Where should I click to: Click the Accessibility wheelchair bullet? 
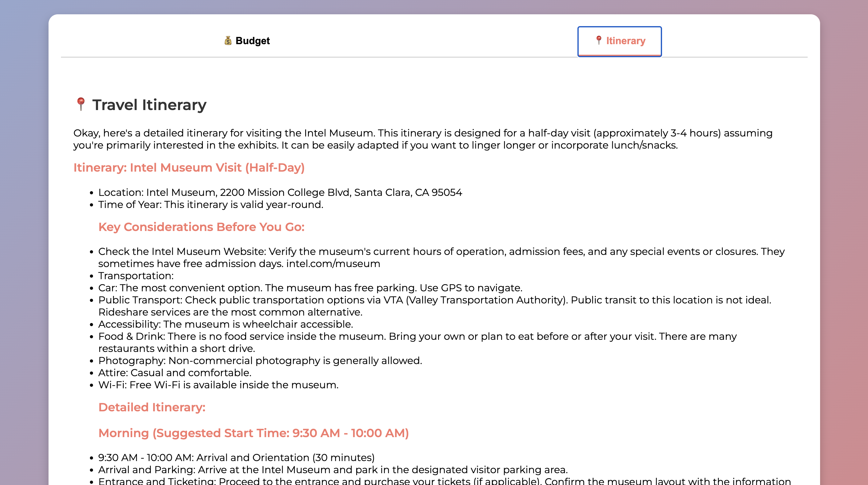coord(226,324)
